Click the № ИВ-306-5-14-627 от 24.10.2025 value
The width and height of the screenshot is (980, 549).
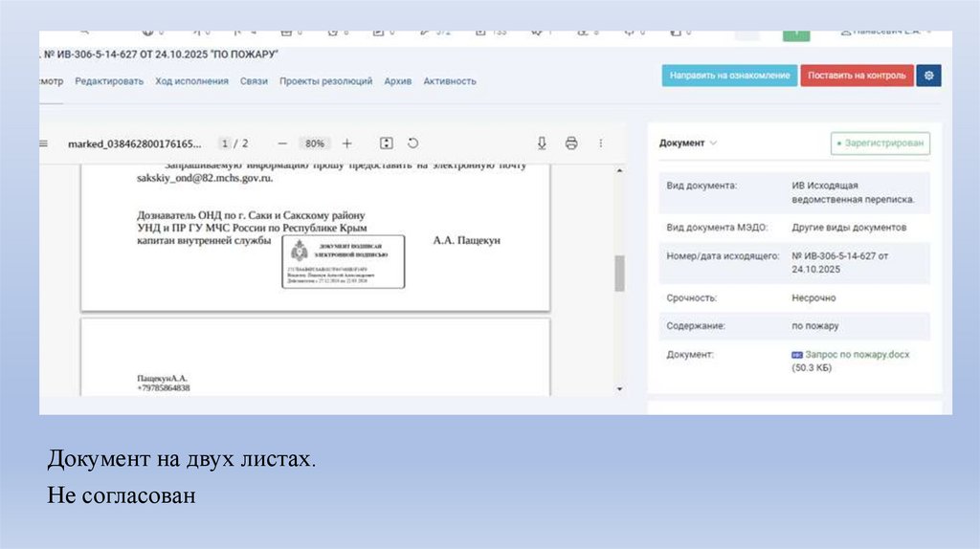click(839, 262)
